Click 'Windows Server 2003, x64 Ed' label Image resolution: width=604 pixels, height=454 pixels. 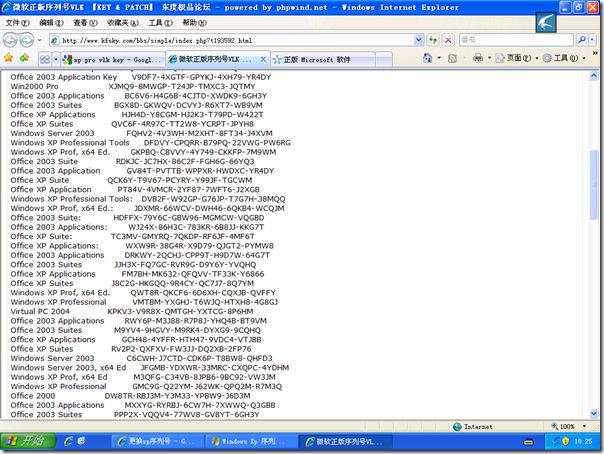click(68, 367)
